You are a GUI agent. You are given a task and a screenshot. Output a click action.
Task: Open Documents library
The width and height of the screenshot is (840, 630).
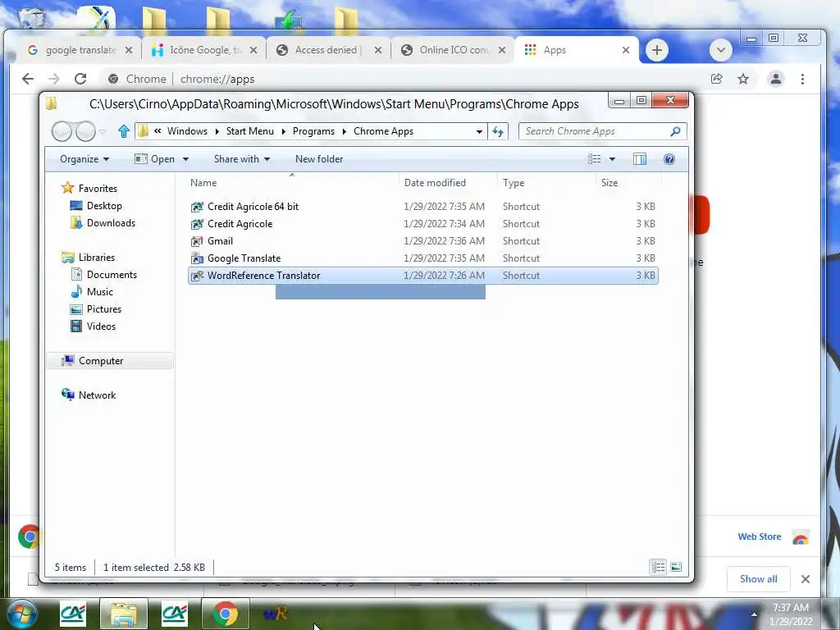(112, 274)
